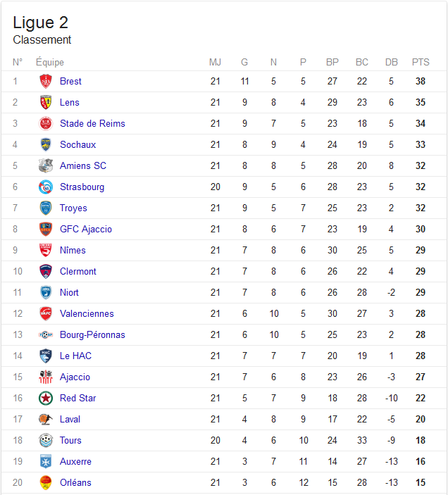Open the Clermont team link

click(x=78, y=271)
